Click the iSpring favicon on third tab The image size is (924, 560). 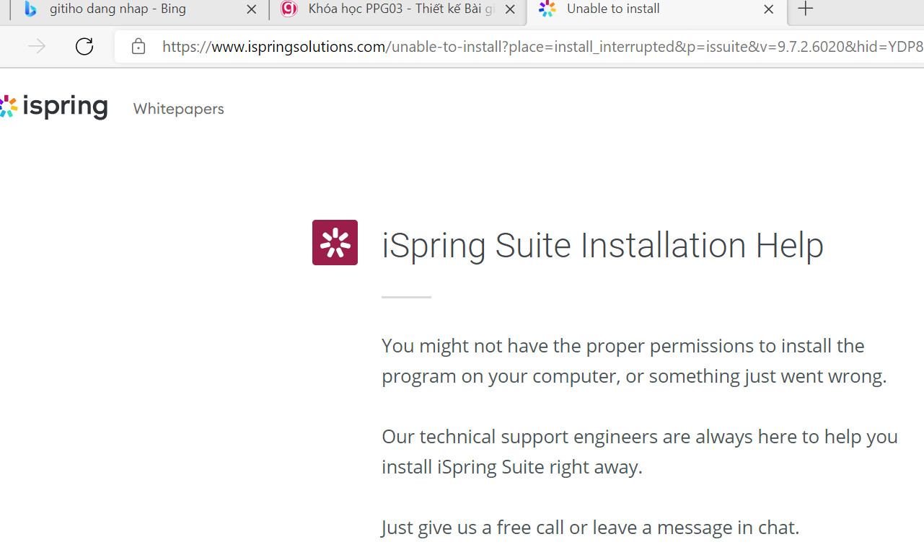click(548, 9)
